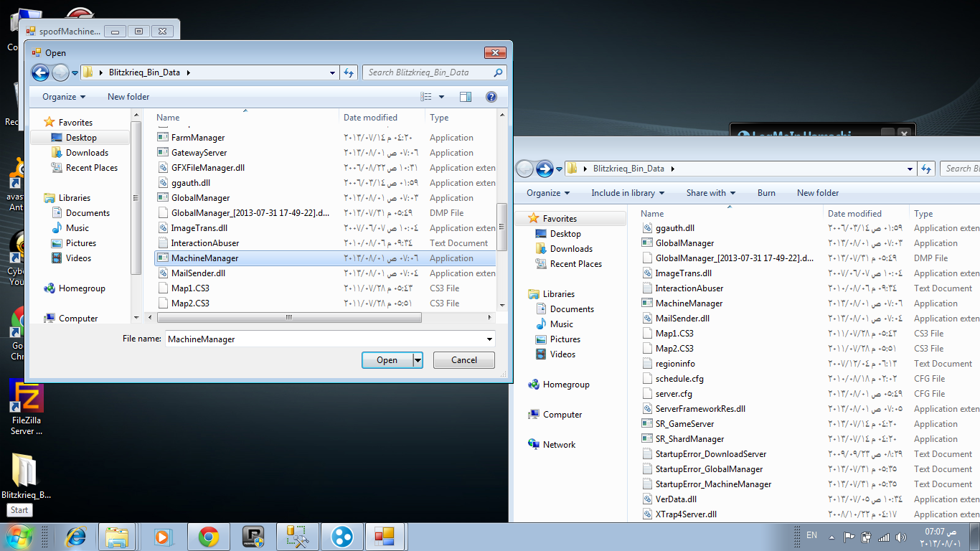Click the Network icon in the Explorer sidebar
Screen dimensions: 980x551
pyautogui.click(x=533, y=445)
